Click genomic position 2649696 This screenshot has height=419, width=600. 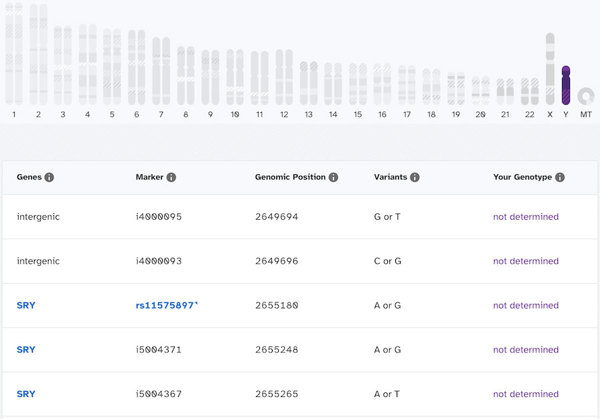(277, 261)
